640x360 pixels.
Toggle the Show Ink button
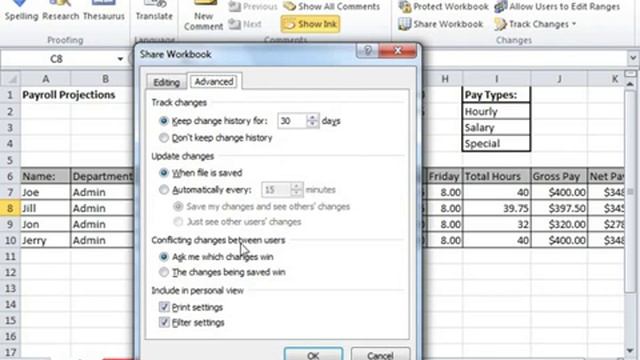[x=310, y=24]
